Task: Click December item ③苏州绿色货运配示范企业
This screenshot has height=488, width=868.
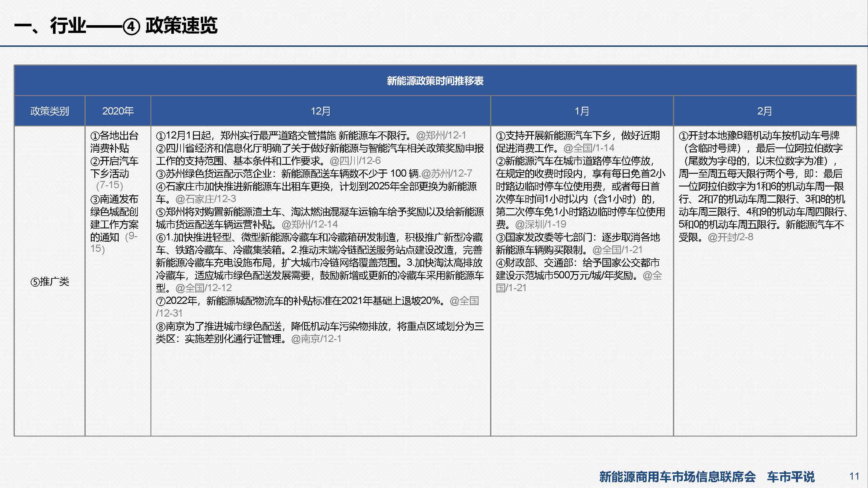Action: point(288,174)
